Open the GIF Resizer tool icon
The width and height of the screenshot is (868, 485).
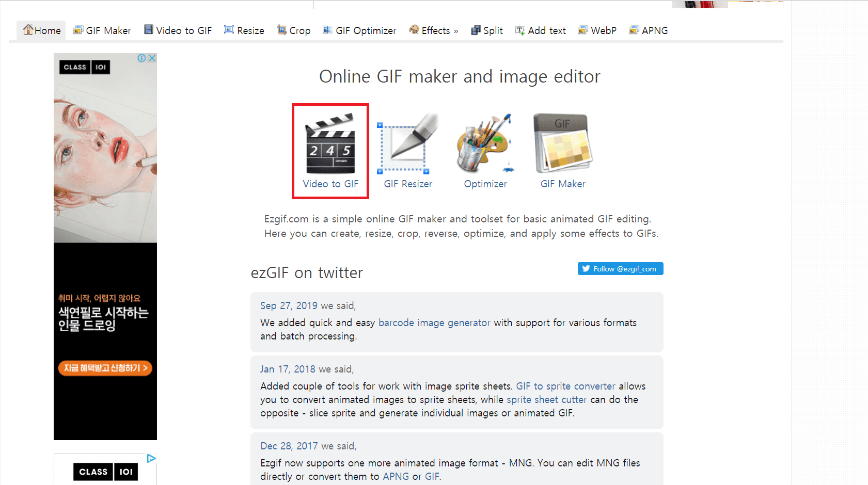click(408, 143)
